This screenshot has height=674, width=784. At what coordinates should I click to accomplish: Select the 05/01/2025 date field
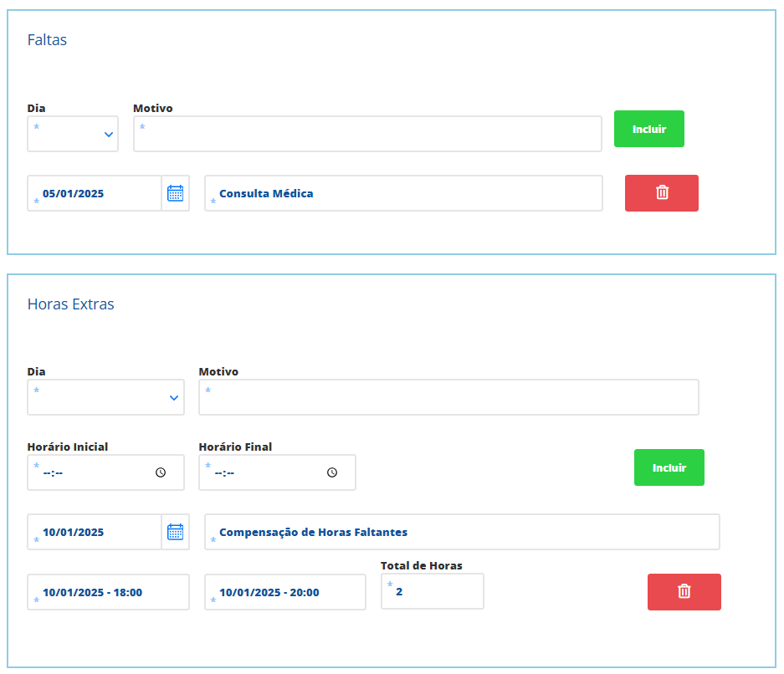coord(94,193)
